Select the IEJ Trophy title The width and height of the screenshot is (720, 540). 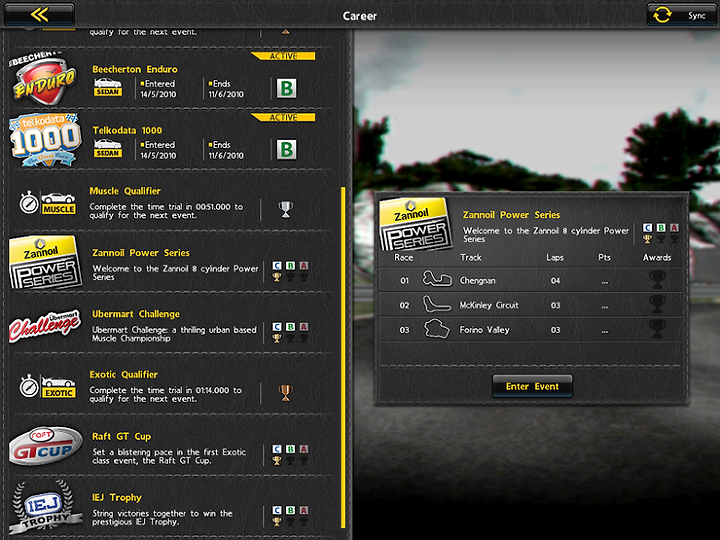[x=117, y=498]
